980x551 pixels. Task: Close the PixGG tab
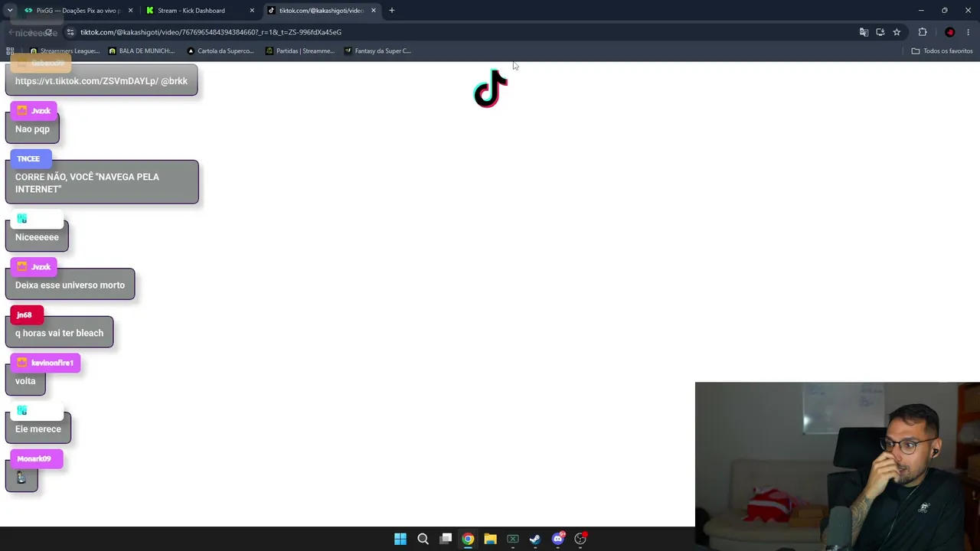tap(131, 11)
